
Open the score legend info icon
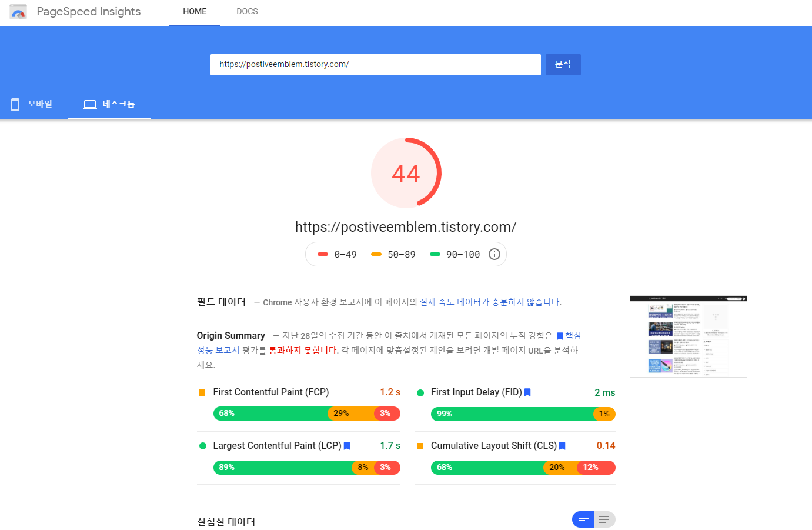pyautogui.click(x=494, y=254)
